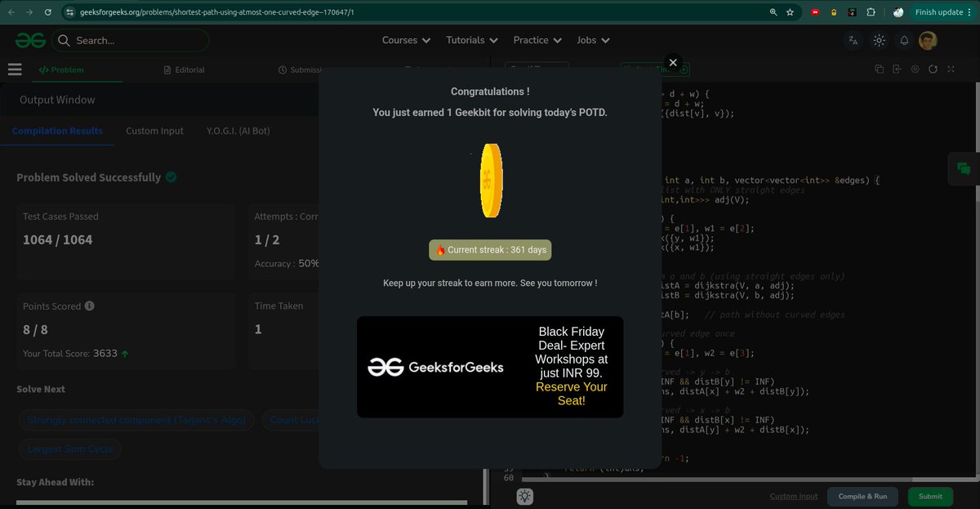The width and height of the screenshot is (980, 509).
Task: Click the Current streak : 361 days badge
Action: [490, 250]
